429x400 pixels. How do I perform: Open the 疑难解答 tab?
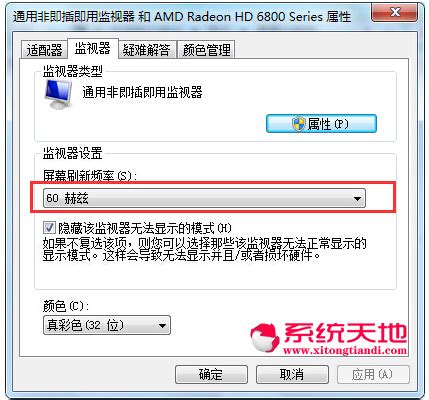coord(147,50)
